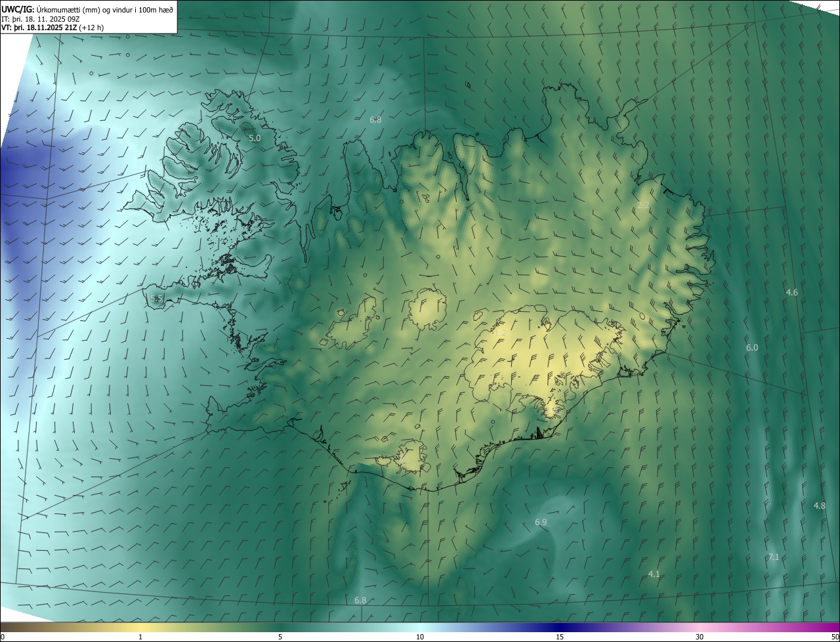Click the 2.2 value label in northeast Iceland
The width and height of the screenshot is (840, 642).
coord(643,205)
